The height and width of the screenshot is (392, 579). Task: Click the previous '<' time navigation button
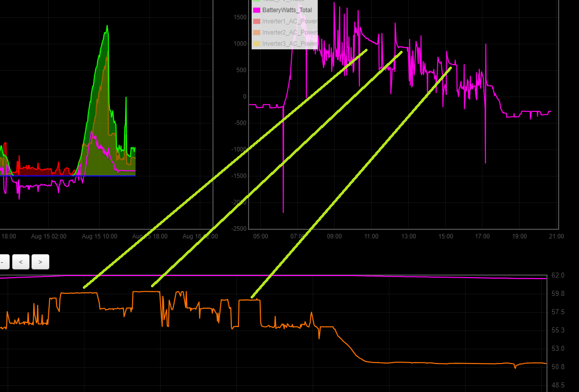coord(21,262)
